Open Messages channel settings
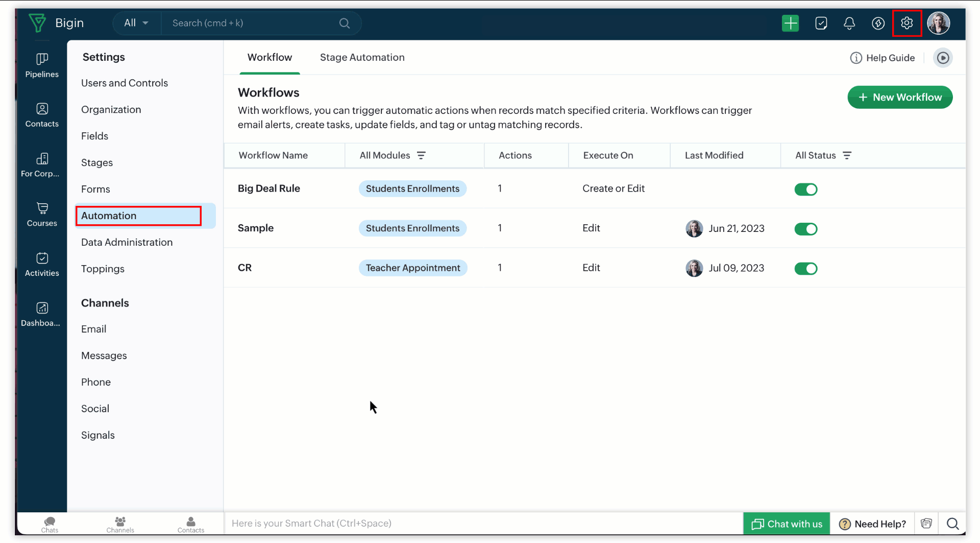The width and height of the screenshot is (980, 543). point(104,356)
